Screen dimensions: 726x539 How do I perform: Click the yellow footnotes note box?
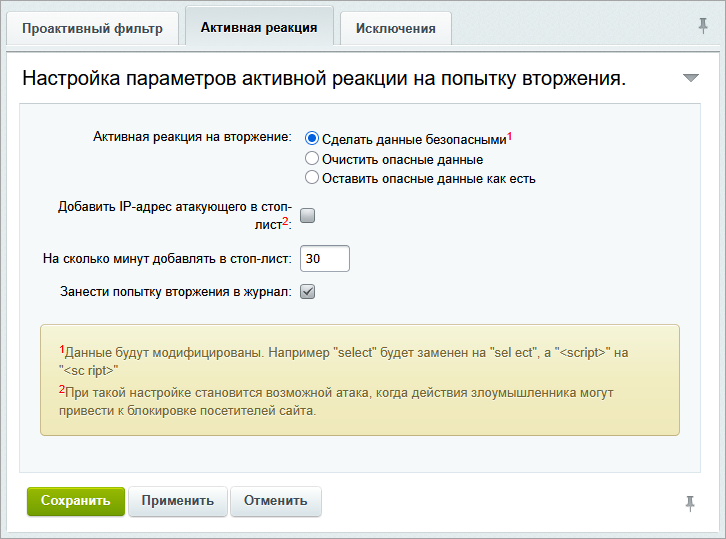tap(359, 379)
